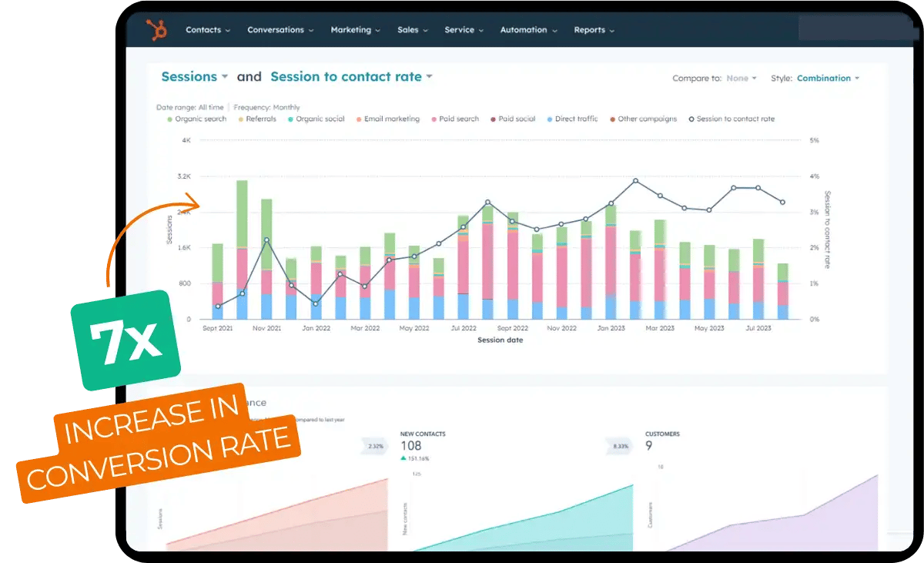This screenshot has width=924, height=563.
Task: Open the Reports menu
Action: [594, 30]
